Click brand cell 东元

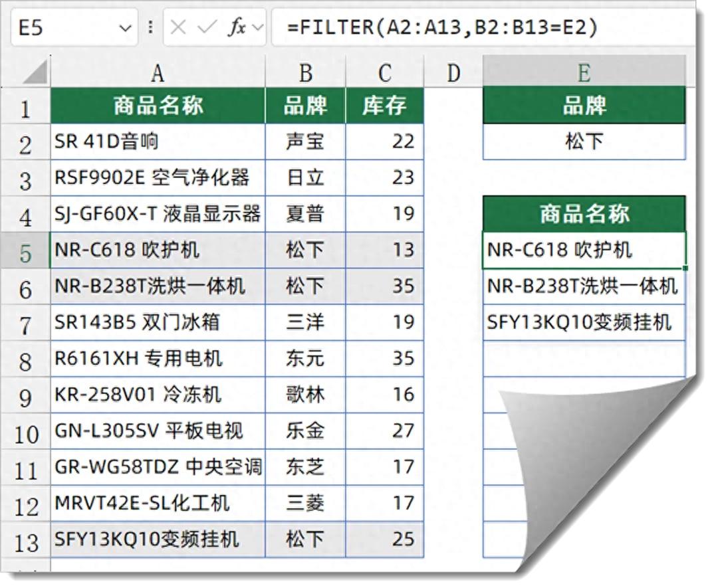pos(305,359)
